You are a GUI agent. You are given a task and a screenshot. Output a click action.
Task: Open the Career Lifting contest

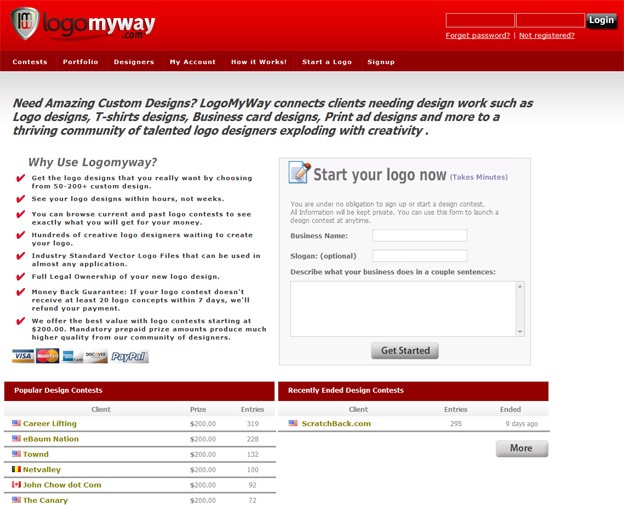(x=50, y=423)
